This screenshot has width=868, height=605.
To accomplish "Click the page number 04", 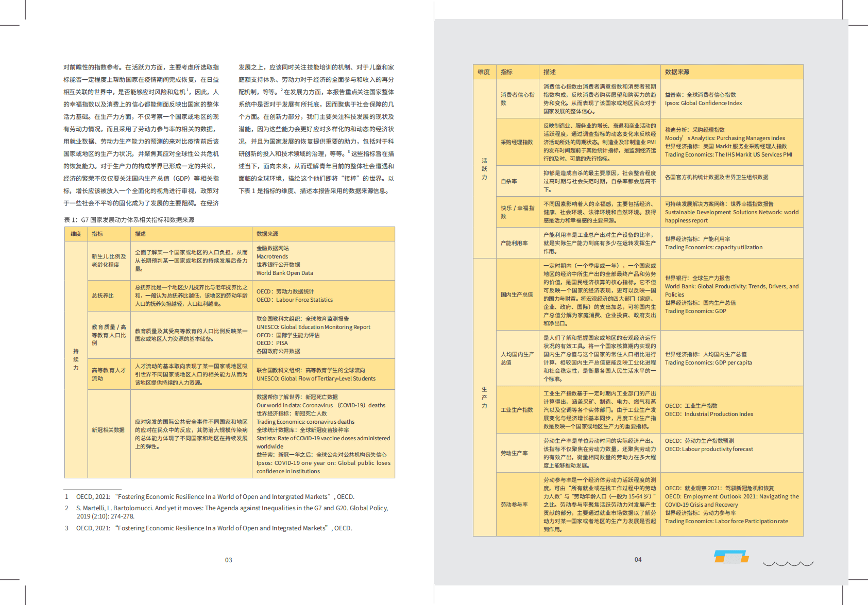I will [639, 559].
